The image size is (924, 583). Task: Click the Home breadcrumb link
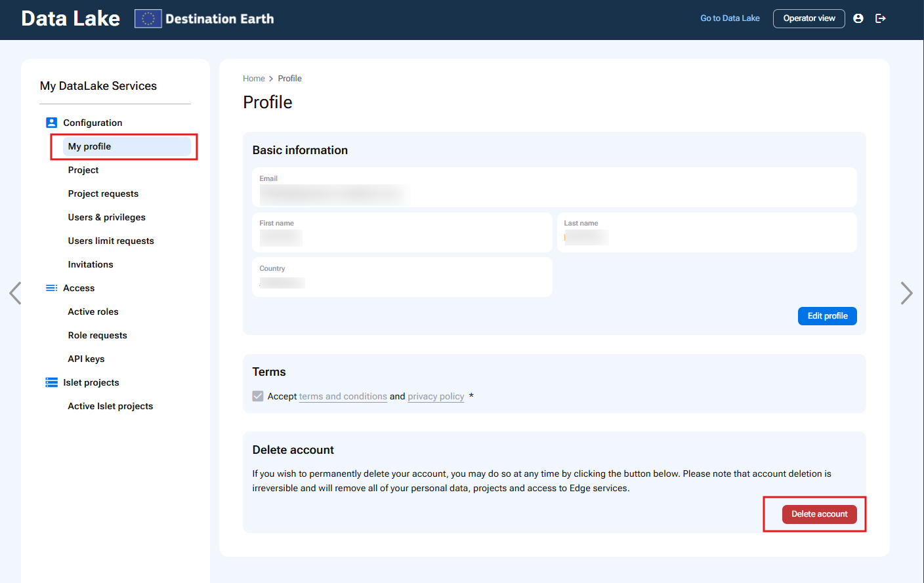[x=254, y=79]
